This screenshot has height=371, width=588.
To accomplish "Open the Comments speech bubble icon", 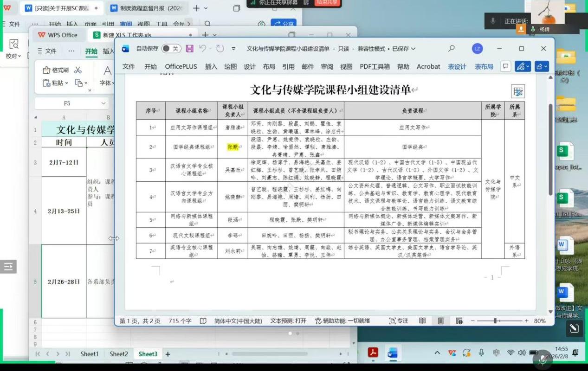I will (505, 66).
